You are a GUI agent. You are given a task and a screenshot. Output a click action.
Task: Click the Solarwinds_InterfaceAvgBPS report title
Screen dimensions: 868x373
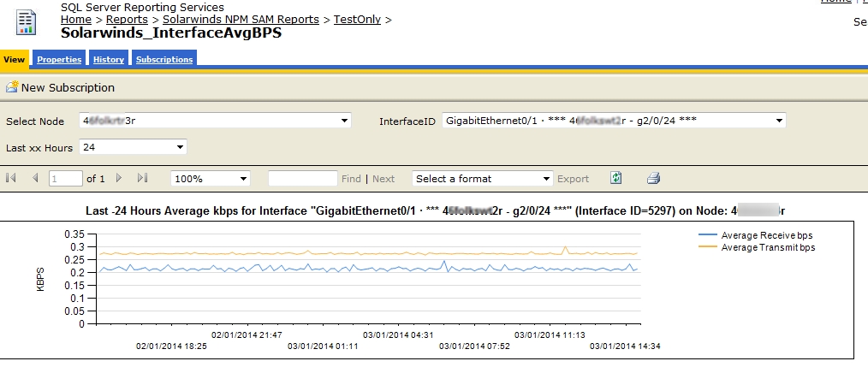tap(171, 33)
